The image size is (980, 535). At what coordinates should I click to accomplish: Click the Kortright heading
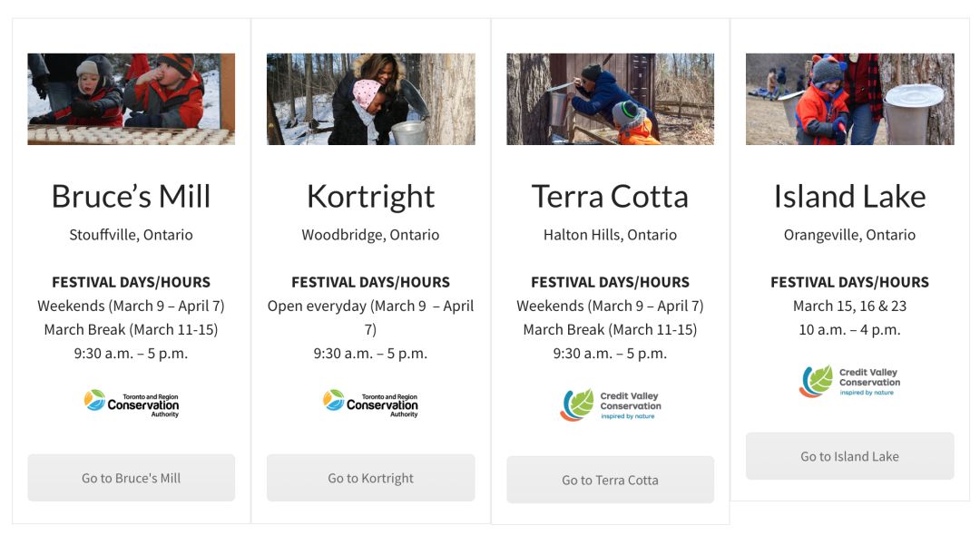click(370, 198)
